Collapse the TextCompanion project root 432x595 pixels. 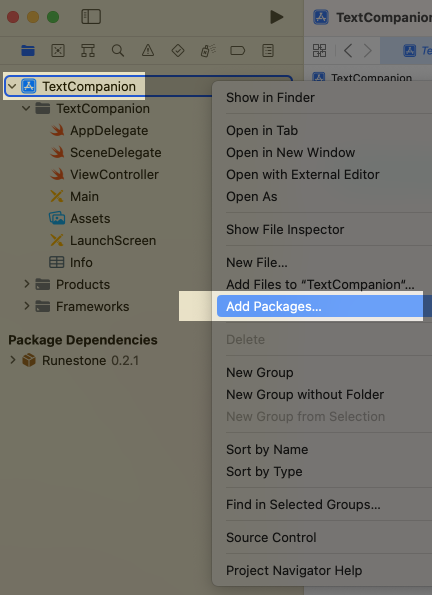(x=12, y=86)
